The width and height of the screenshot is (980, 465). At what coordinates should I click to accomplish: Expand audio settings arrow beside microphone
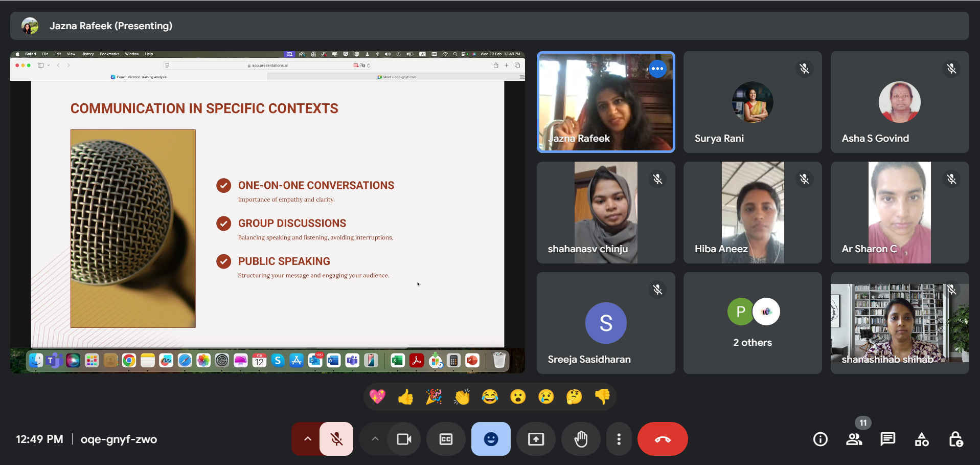[307, 439]
